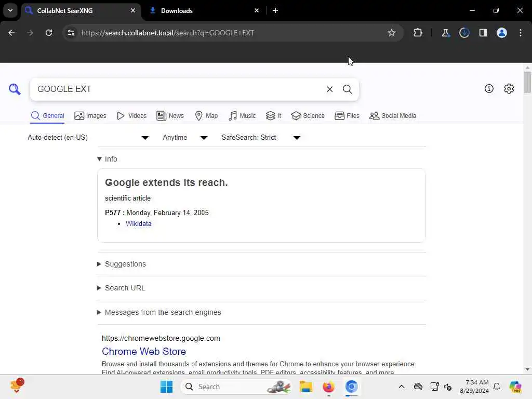Switch to Files search category

pos(347,116)
